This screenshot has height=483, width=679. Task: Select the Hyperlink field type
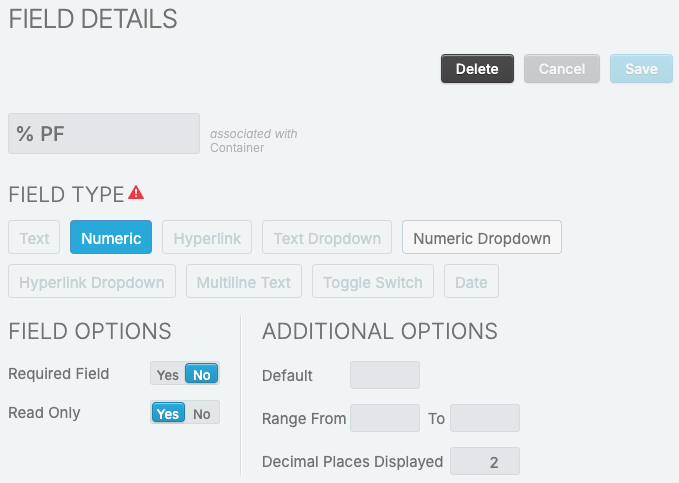(207, 238)
